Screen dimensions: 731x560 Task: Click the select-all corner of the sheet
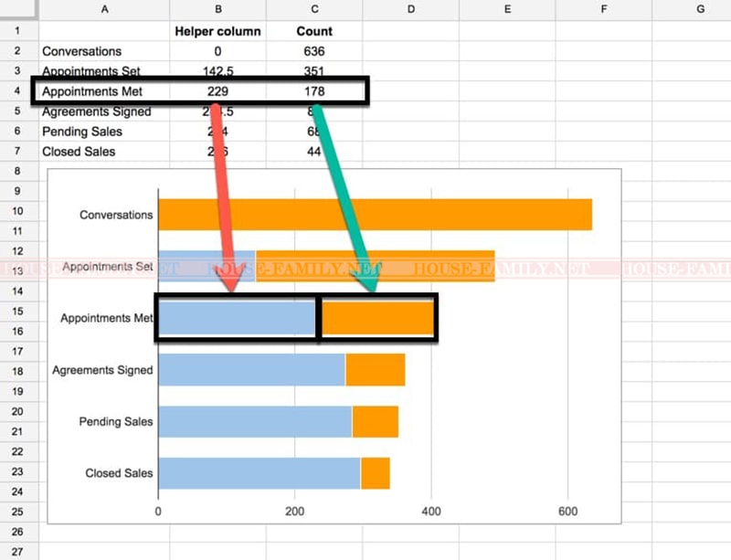(x=19, y=10)
